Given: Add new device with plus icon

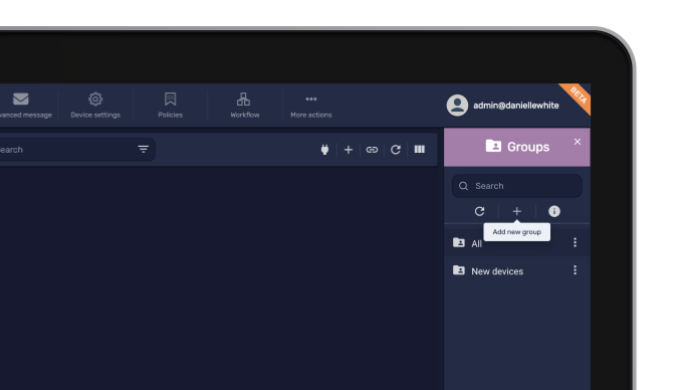Looking at the screenshot, I should pyautogui.click(x=348, y=150).
